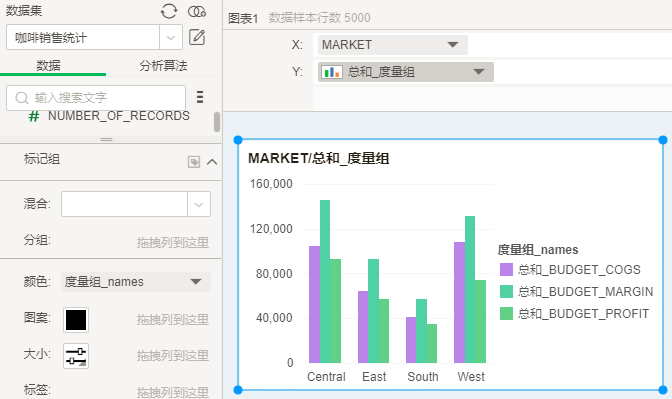Click the 大小 拖拽列到这里 drop area
This screenshot has height=399, width=672.
coord(173,356)
